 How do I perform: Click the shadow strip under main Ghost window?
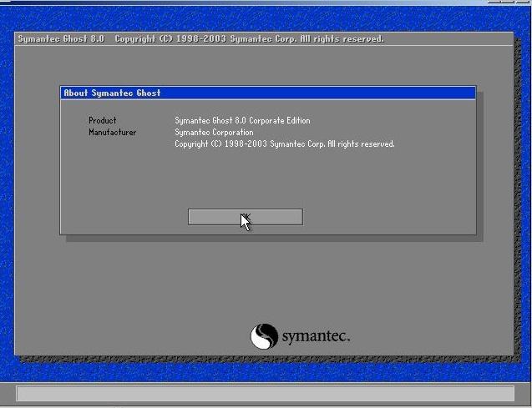click(267, 359)
